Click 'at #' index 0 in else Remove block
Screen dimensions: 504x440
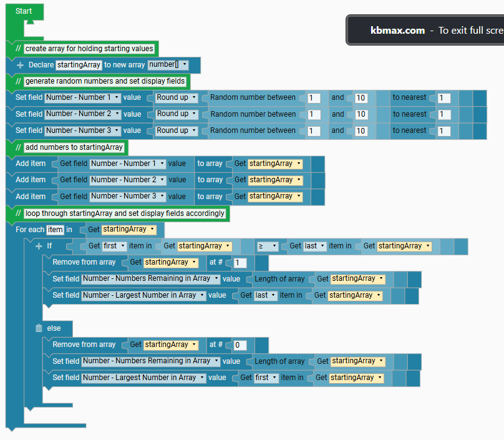click(240, 345)
